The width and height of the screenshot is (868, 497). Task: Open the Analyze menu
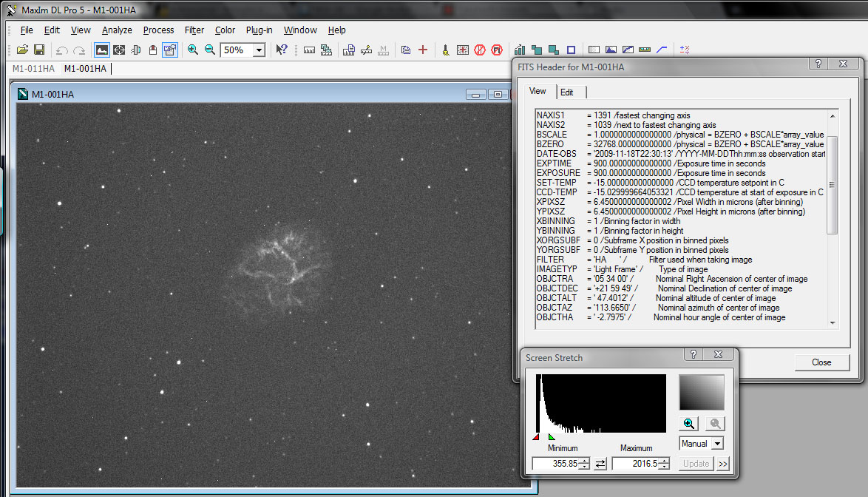pos(117,30)
